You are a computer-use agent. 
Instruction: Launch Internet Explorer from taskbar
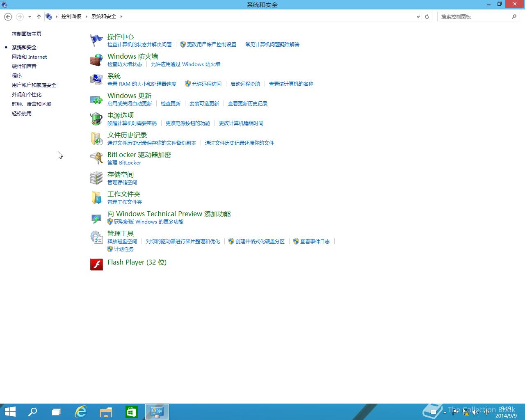point(81,412)
